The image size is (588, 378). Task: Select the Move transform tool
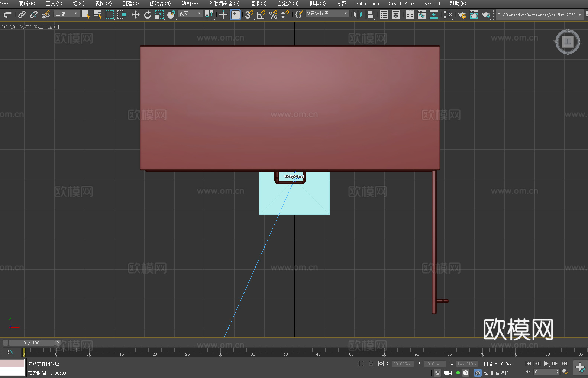pos(136,14)
